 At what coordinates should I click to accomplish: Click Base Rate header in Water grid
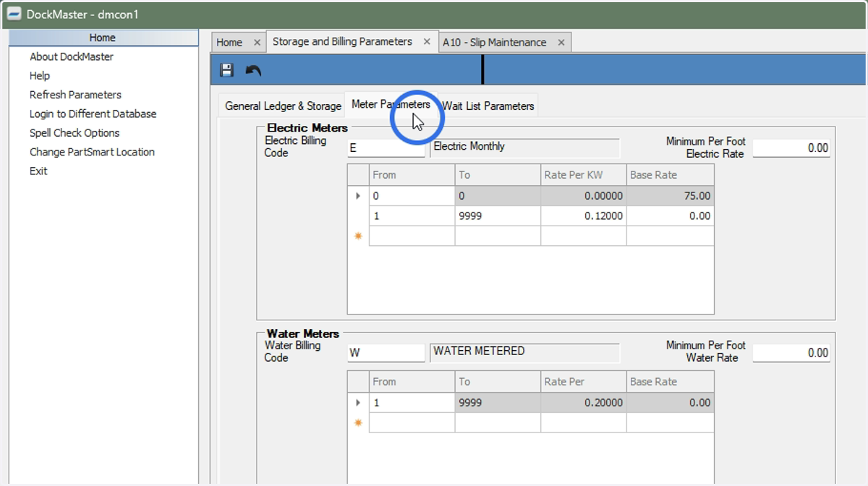pos(670,382)
